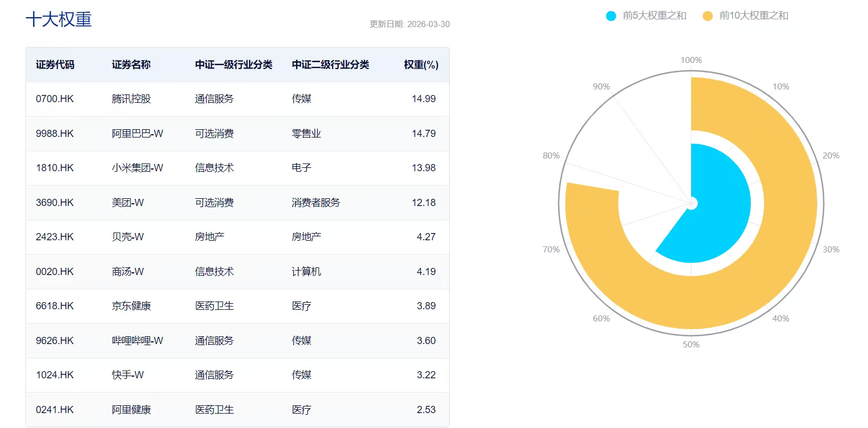Viewport: 868px width, 428px height.
Task: Select stock name 贝壳-W
Action: coord(128,237)
